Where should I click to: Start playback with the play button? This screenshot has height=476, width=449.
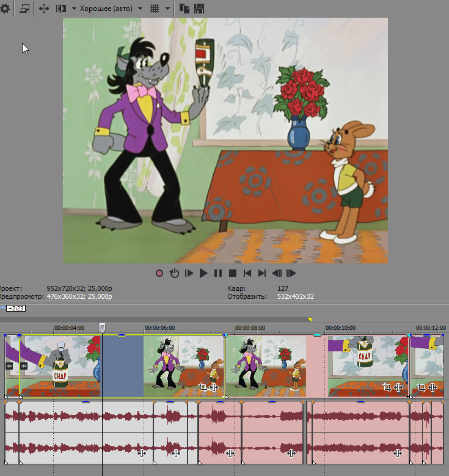coord(203,274)
